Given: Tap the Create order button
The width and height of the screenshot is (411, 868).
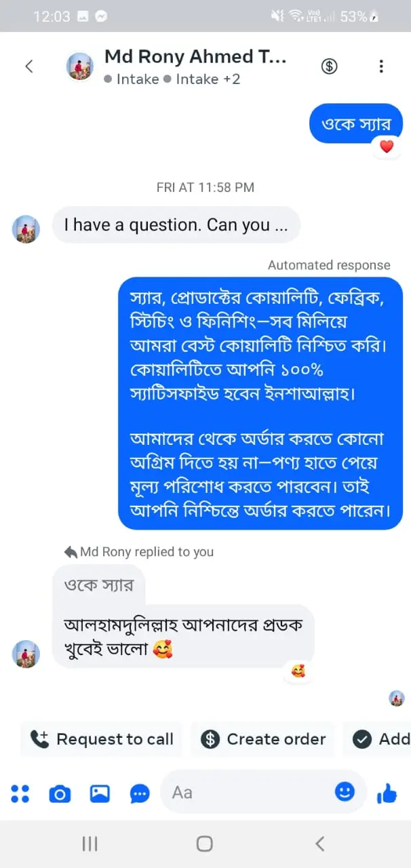Looking at the screenshot, I should (x=263, y=739).
